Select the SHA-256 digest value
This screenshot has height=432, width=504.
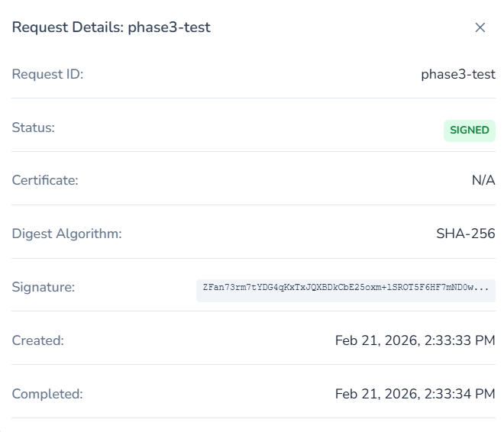(x=465, y=234)
